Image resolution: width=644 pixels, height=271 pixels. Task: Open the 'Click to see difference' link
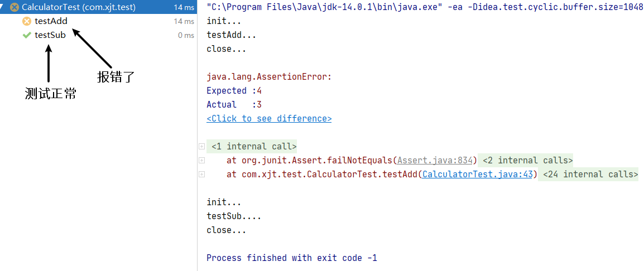click(x=269, y=119)
